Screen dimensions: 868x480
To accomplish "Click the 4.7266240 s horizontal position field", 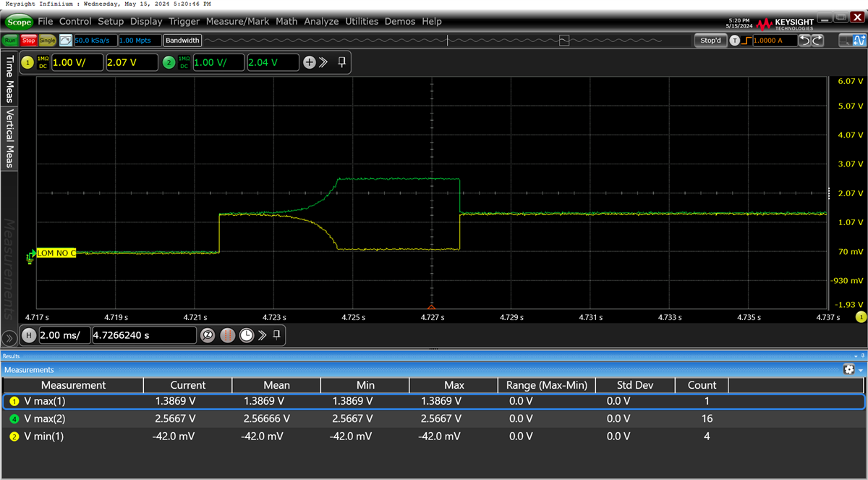I will pyautogui.click(x=144, y=335).
